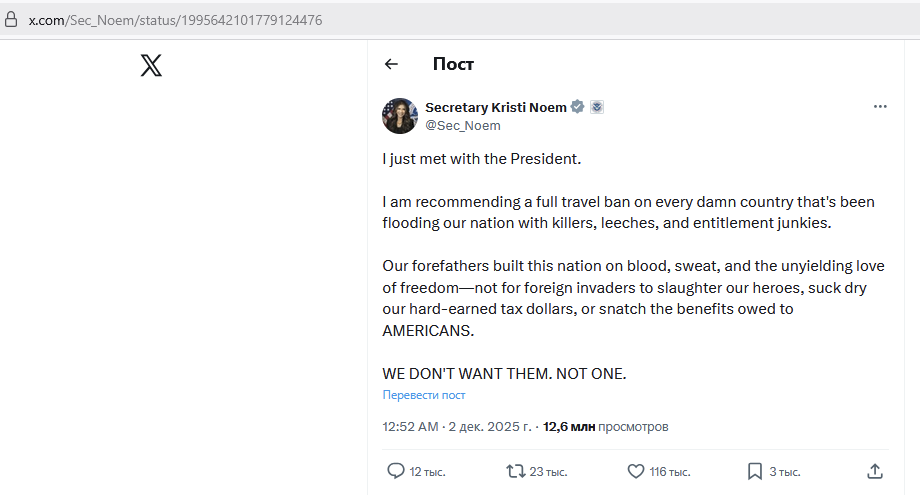The height and width of the screenshot is (495, 920).
Task: Click the "Перевести пост" translate link
Action: click(x=424, y=395)
